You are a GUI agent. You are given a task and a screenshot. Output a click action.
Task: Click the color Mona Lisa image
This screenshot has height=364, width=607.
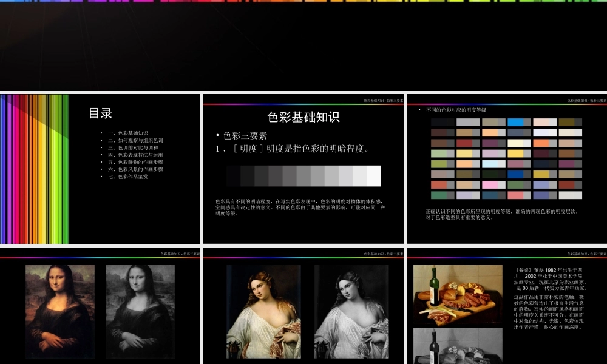point(60,311)
